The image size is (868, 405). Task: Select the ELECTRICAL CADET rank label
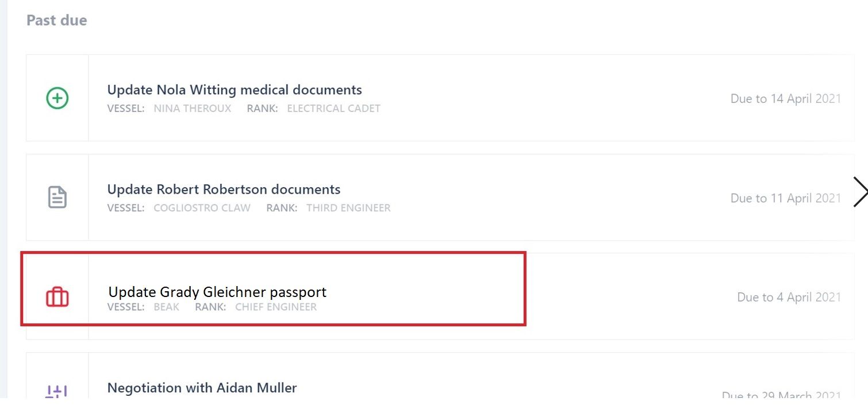[x=333, y=109]
